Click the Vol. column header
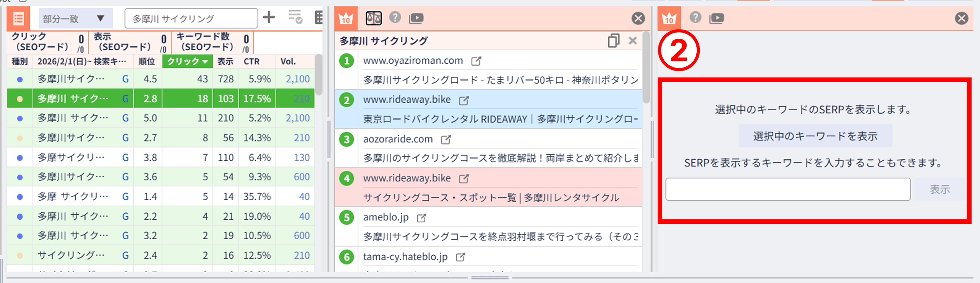Image resolution: width=980 pixels, height=283 pixels. click(288, 61)
